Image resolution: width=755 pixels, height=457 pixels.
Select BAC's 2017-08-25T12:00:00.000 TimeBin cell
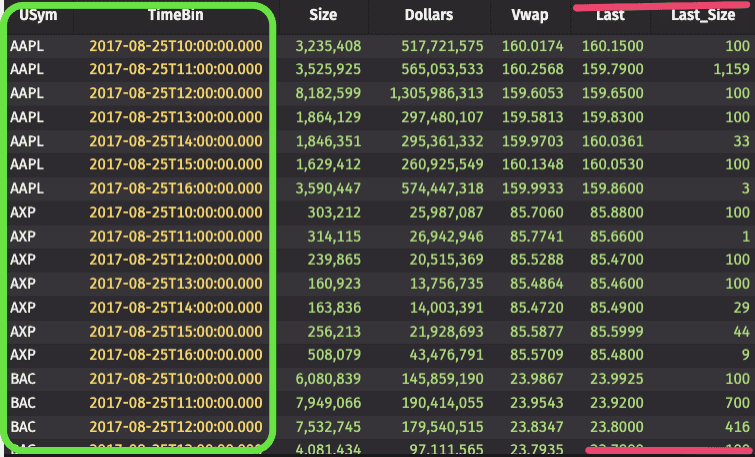click(x=176, y=425)
